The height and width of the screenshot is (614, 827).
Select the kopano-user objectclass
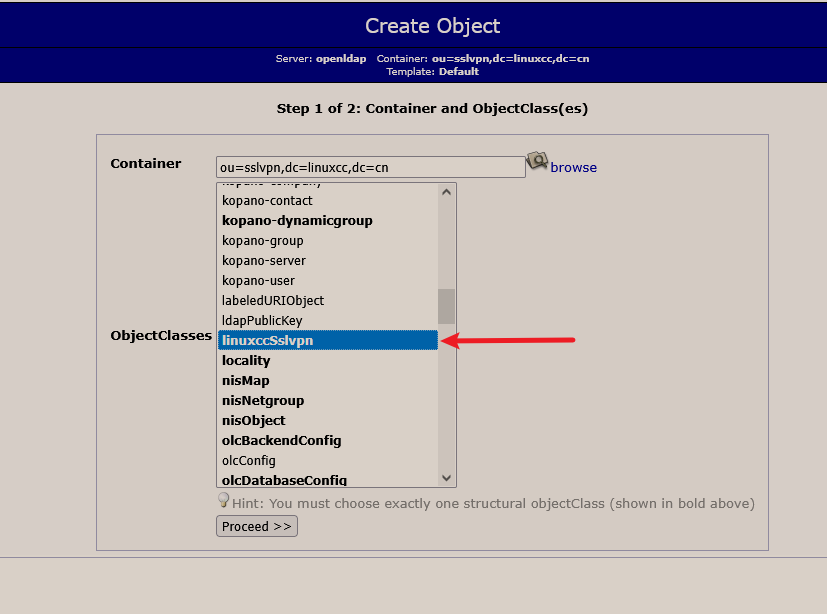pos(328,281)
